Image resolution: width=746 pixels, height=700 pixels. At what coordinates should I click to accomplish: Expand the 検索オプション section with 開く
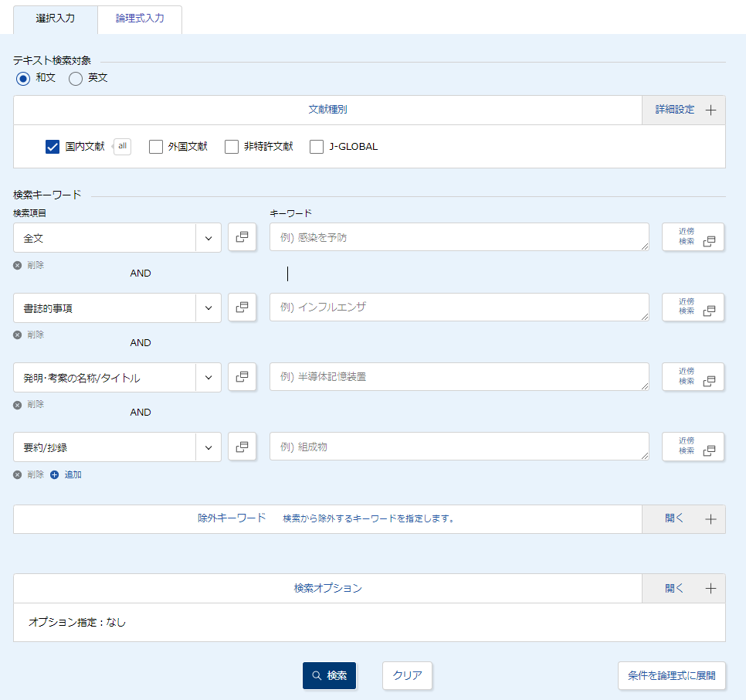point(683,589)
